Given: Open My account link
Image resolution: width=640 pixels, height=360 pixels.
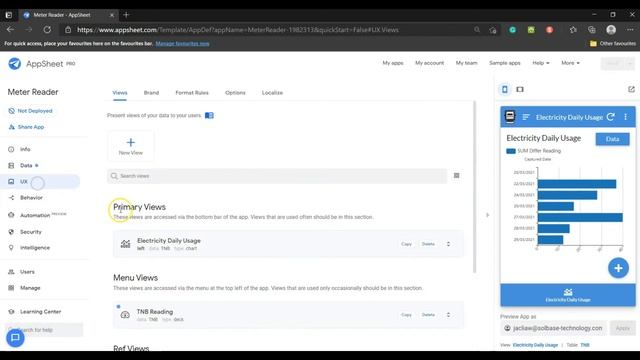Looking at the screenshot, I should point(429,63).
